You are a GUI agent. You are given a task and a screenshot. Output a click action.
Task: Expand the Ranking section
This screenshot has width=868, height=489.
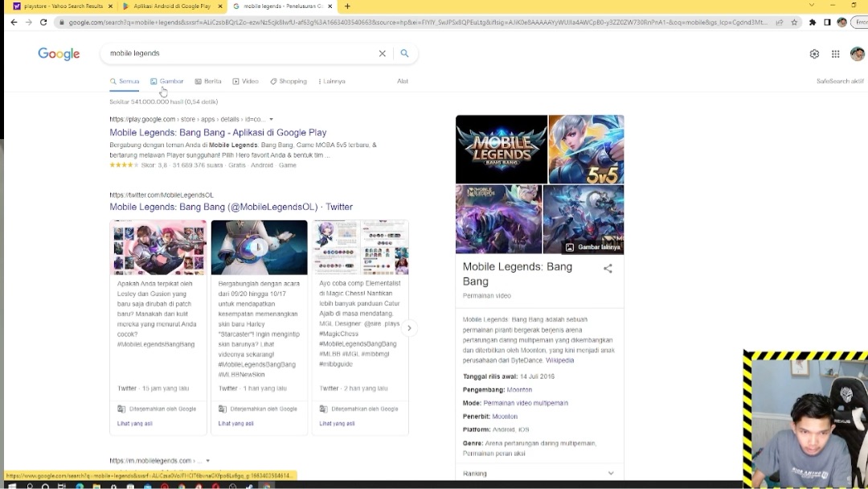pos(539,474)
